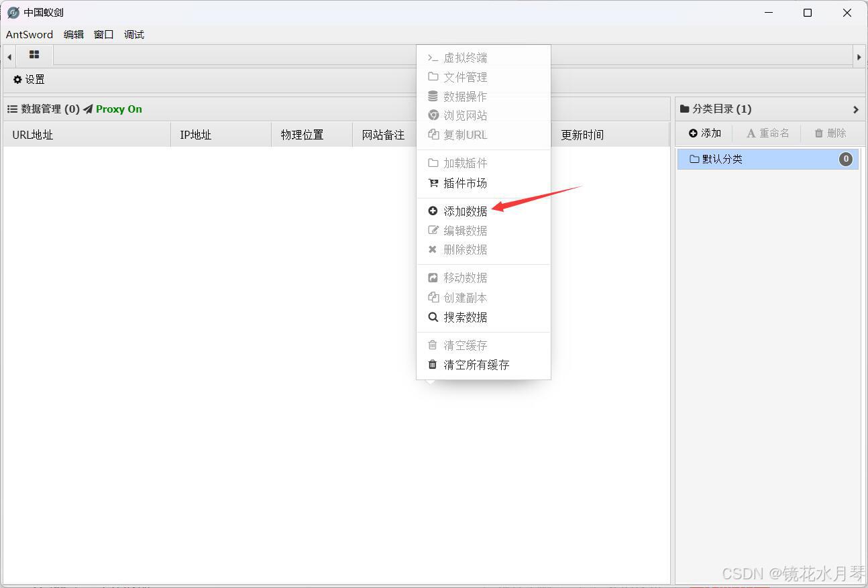Select 清空缓存 in the context menu

pyautogui.click(x=484, y=345)
